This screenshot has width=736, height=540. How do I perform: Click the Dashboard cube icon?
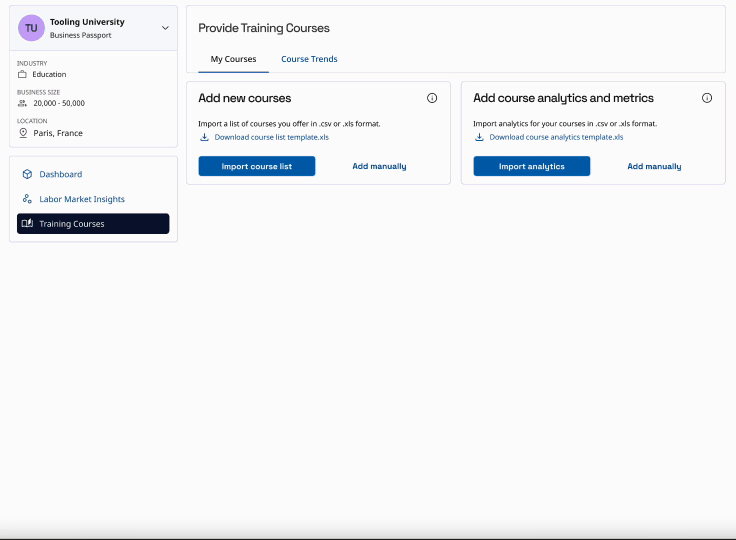pos(27,174)
